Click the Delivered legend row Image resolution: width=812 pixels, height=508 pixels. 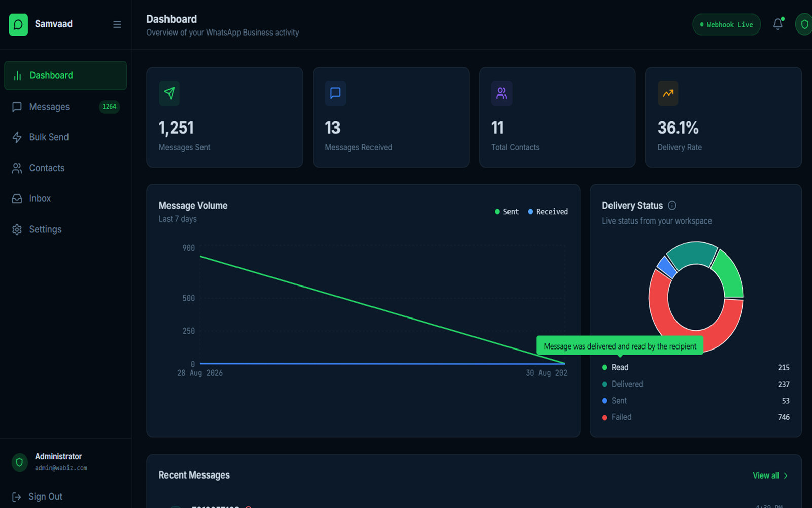tap(695, 384)
